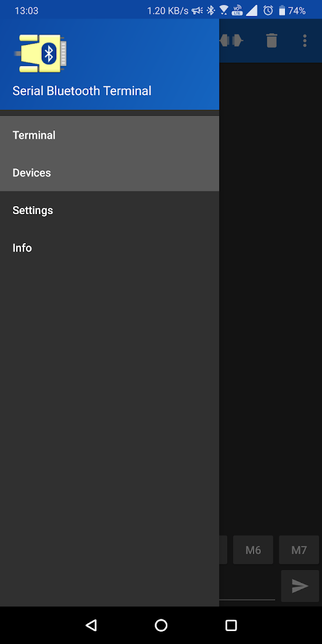The width and height of the screenshot is (322, 644).
Task: Open Settings from the drawer
Action: click(x=109, y=210)
